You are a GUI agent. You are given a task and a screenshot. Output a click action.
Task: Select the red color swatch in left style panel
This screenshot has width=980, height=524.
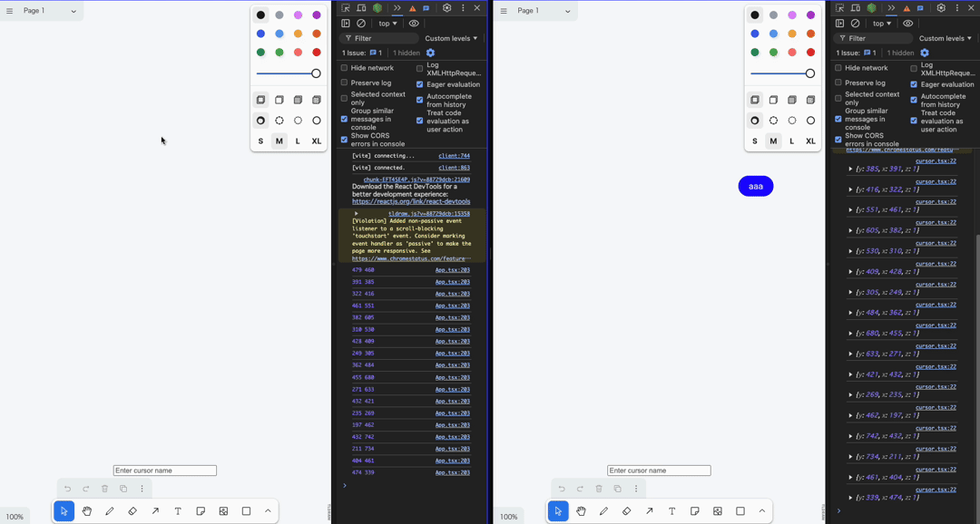[317, 53]
